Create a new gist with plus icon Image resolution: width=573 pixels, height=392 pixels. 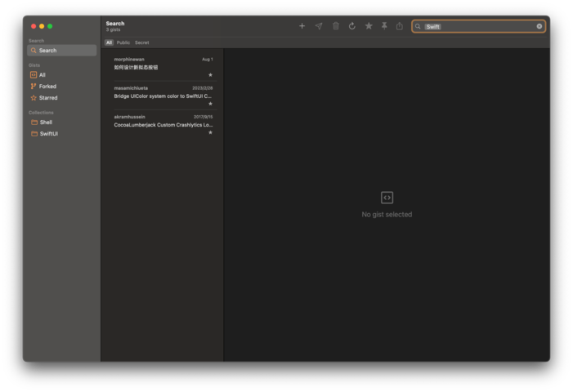pos(302,26)
